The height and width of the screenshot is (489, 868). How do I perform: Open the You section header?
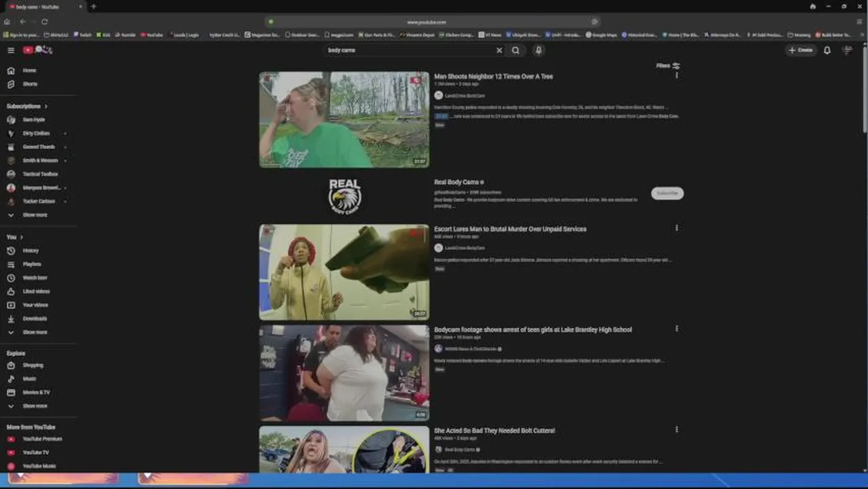click(x=14, y=237)
